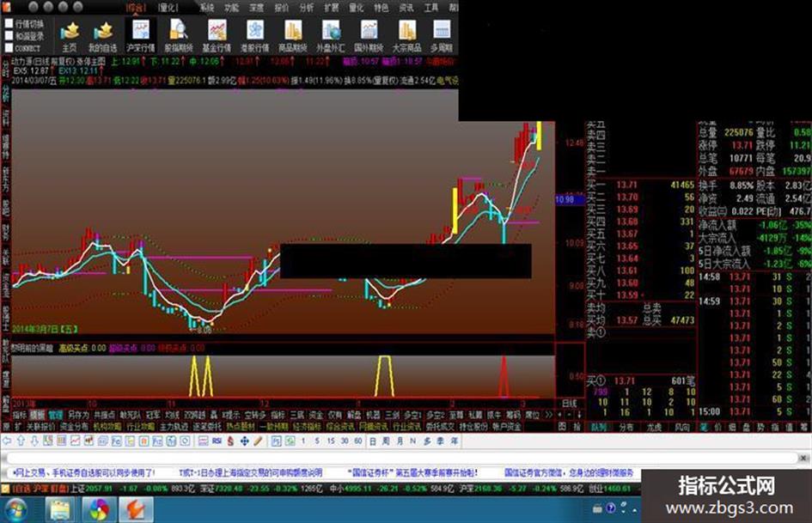This screenshot has height=523, width=812.
Task: Select the pencil drawing tool icon
Action: 258,441
